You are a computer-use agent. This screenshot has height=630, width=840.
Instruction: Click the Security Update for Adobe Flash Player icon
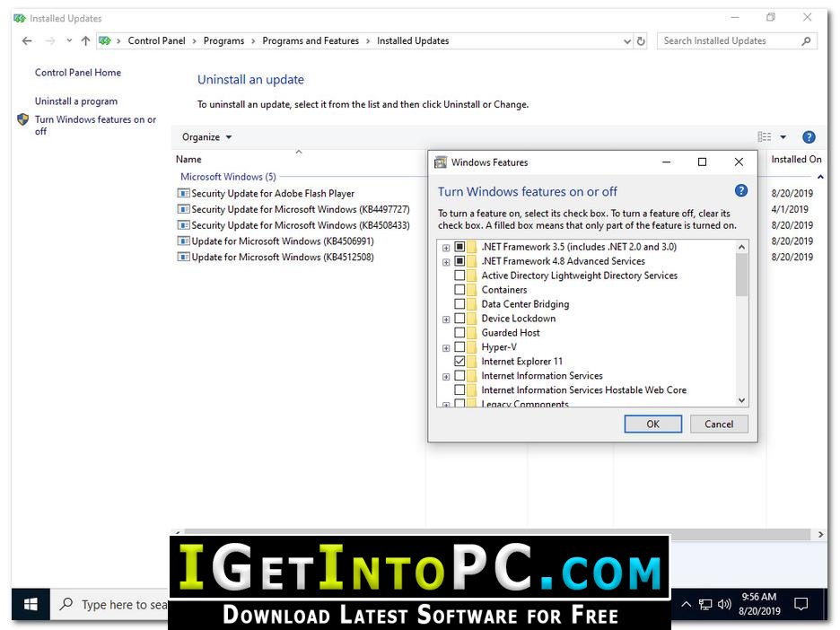point(183,193)
